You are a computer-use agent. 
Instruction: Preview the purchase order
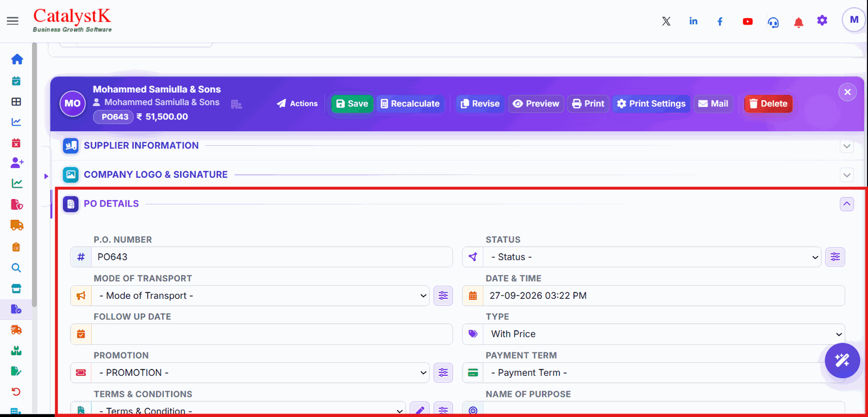coord(536,104)
